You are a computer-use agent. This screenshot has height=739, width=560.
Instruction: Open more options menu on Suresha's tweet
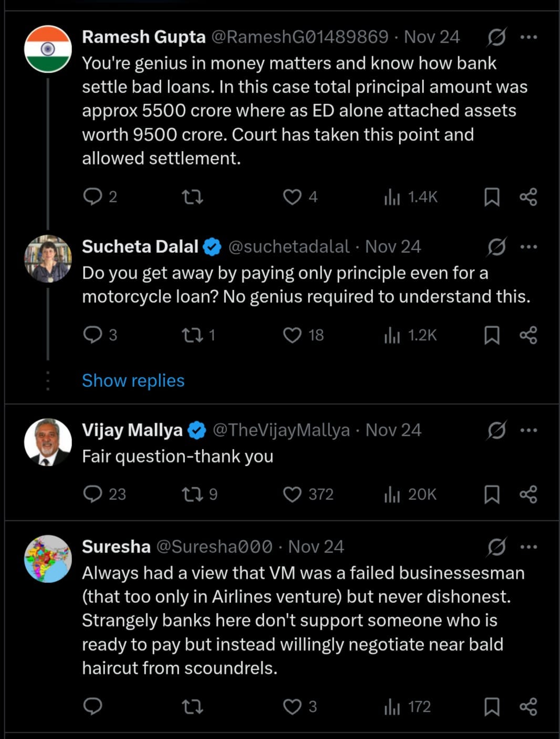(528, 547)
